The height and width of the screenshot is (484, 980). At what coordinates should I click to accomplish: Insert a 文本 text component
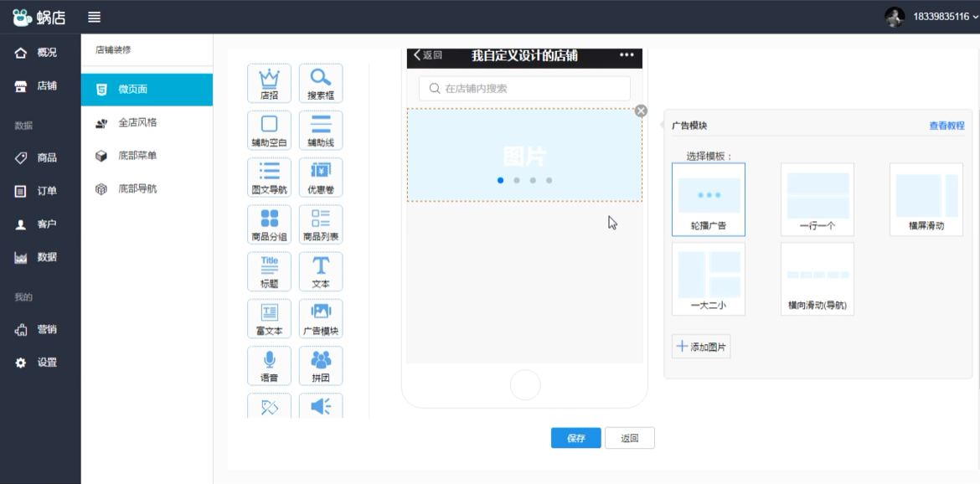pos(321,271)
